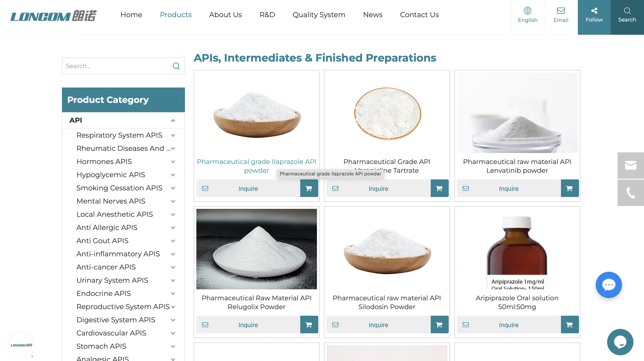Add Ilaprazole API powder to cart
The width and height of the screenshot is (644, 361).
pyautogui.click(x=309, y=188)
